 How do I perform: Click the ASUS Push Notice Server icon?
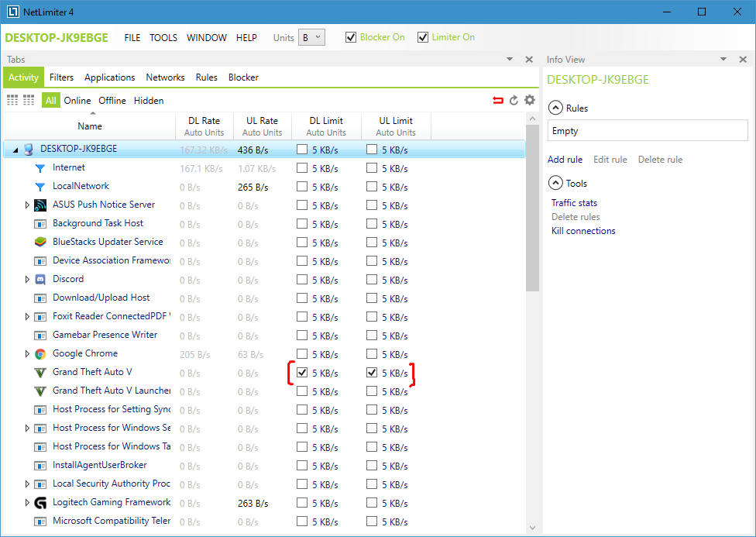40,205
